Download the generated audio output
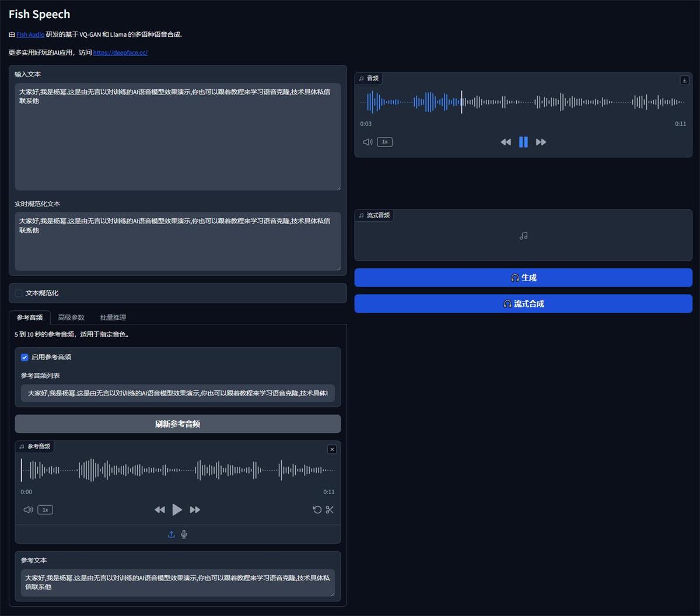Image resolution: width=700 pixels, height=616 pixels. (x=685, y=80)
